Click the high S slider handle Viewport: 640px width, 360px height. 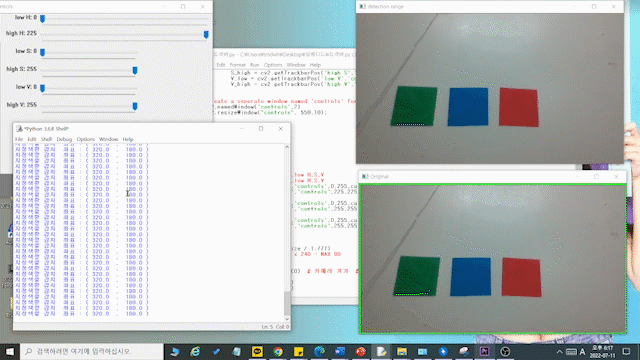coord(135,70)
